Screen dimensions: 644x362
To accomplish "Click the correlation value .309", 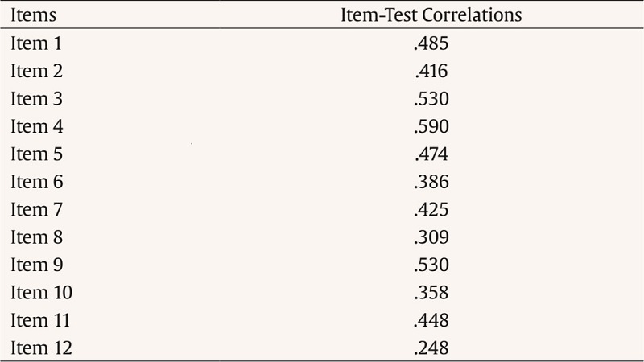I will click(431, 237).
